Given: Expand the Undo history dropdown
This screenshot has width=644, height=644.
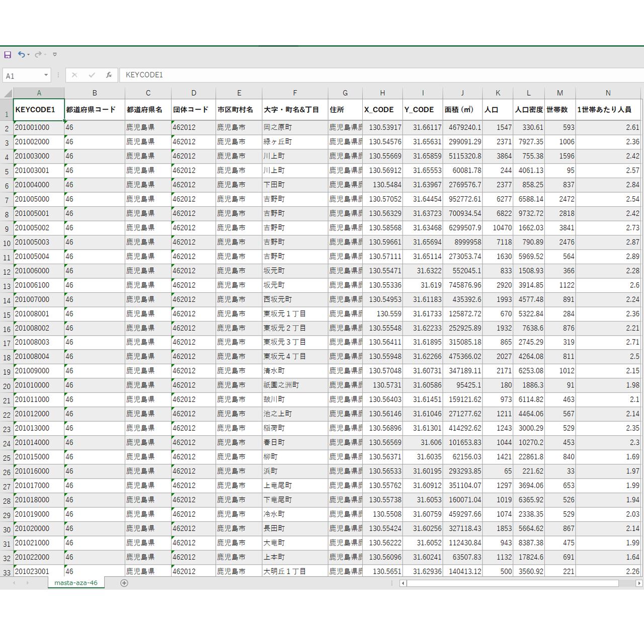Looking at the screenshot, I should 29,54.
